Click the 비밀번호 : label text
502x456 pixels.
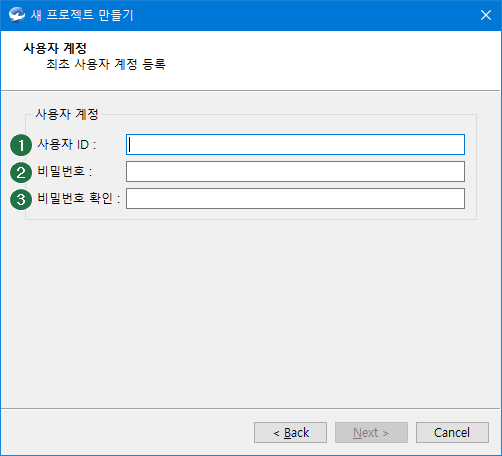pos(65,171)
